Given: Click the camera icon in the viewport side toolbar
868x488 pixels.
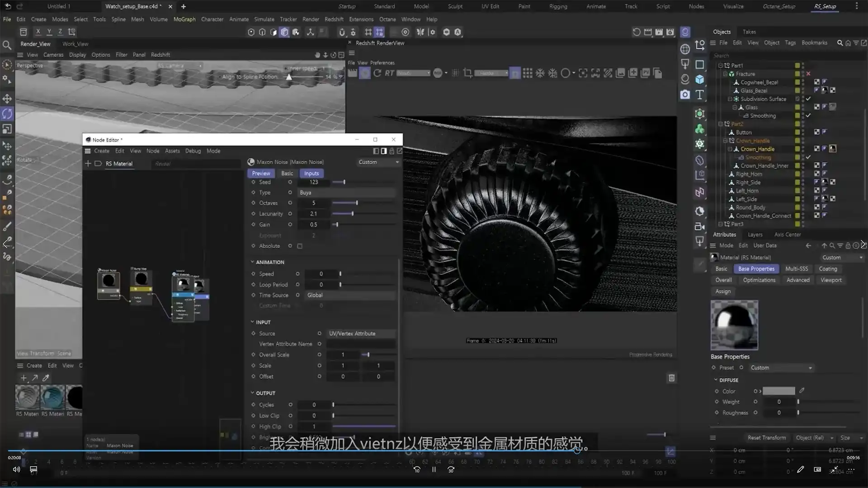Looking at the screenshot, I should (x=685, y=94).
